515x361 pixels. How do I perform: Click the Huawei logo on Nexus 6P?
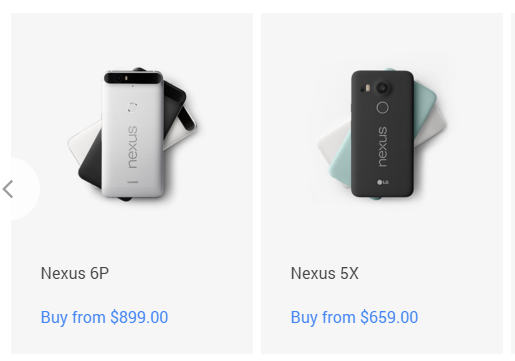(132, 182)
